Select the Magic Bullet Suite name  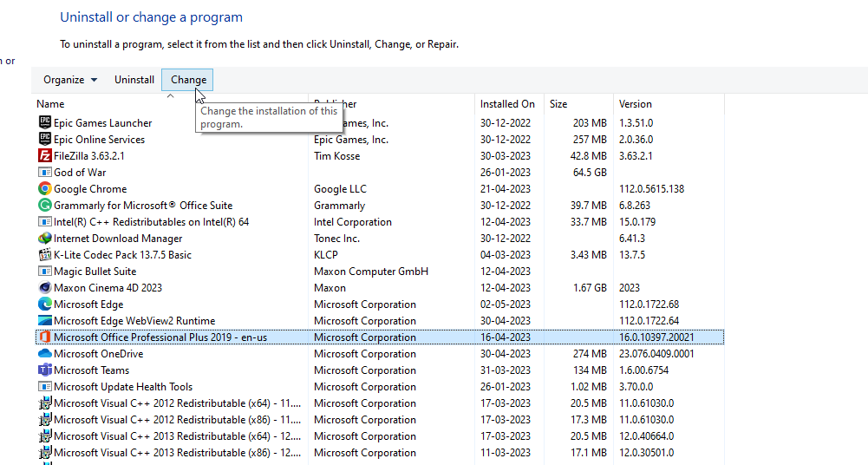95,272
